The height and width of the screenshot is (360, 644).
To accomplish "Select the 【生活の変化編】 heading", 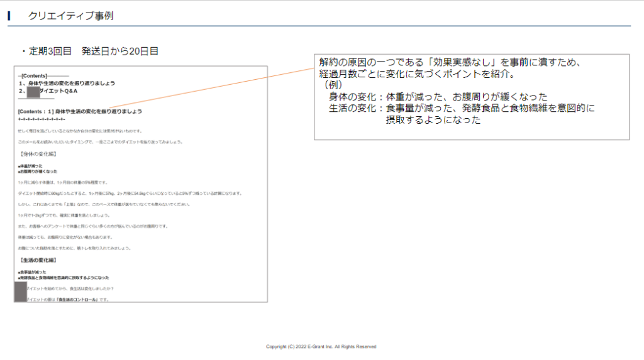I will (38, 259).
